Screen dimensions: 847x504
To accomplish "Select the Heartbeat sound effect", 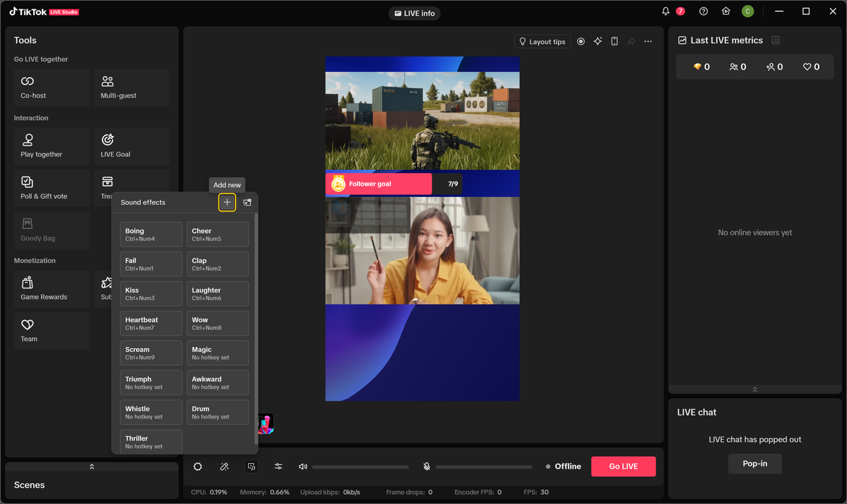I will tap(151, 323).
